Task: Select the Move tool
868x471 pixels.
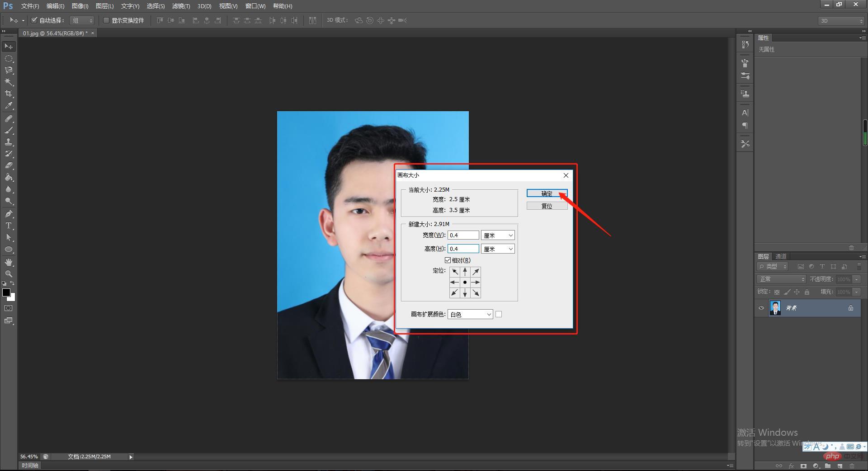Action: (9, 47)
